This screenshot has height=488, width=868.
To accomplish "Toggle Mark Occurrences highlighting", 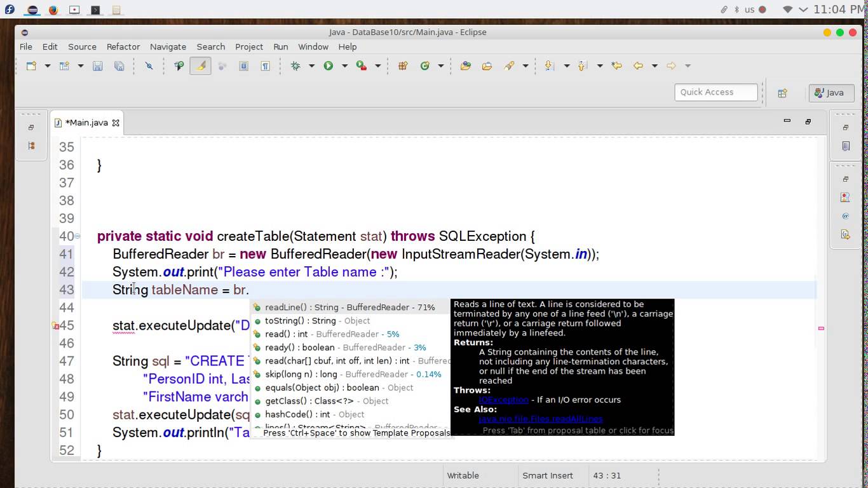I will (x=201, y=65).
